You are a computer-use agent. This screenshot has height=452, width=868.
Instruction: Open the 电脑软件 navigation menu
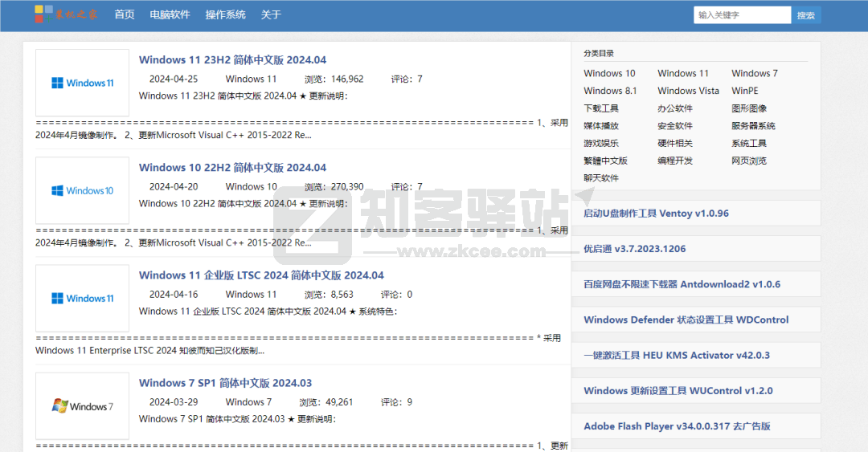click(170, 14)
